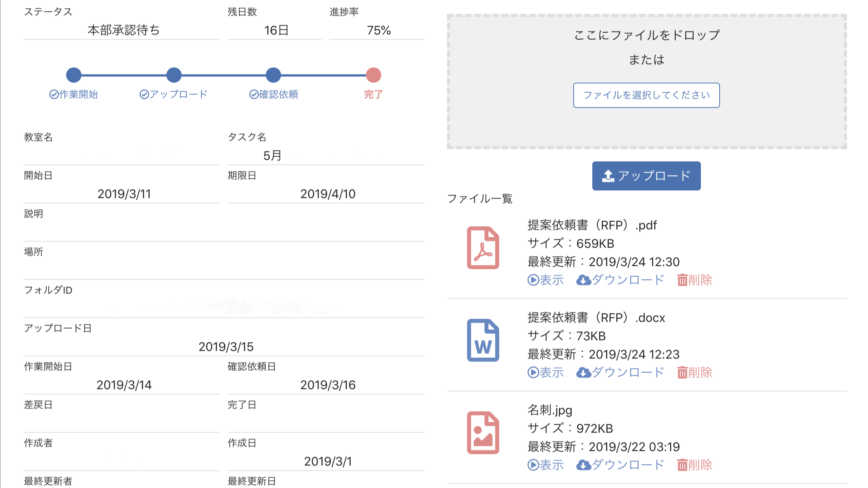The height and width of the screenshot is (488, 868).
Task: Delete the 提案依頼書 docx file
Action: click(694, 373)
